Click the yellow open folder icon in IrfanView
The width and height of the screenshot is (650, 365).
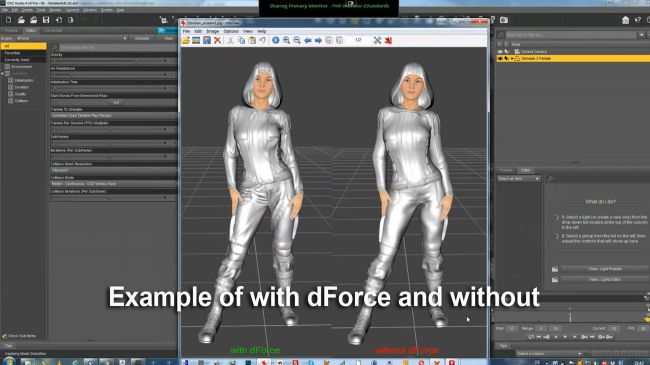point(186,40)
